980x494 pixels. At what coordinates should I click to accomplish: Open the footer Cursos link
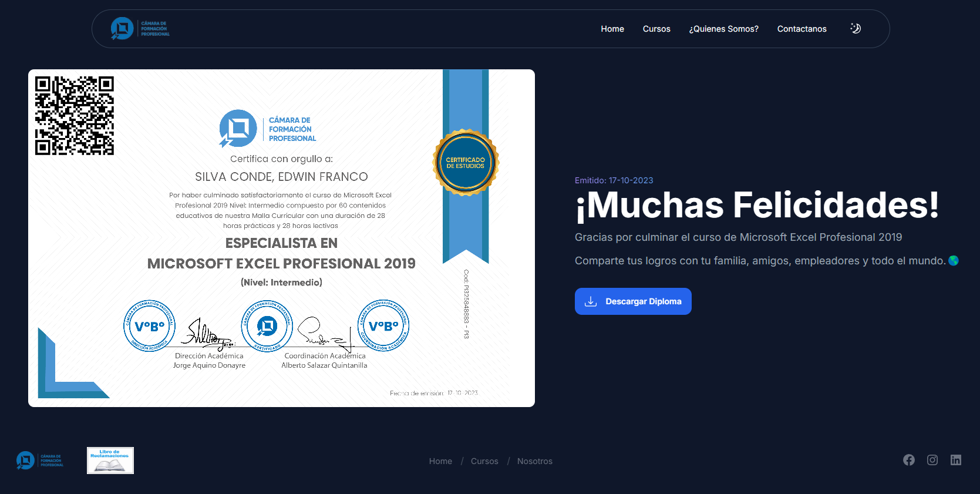coord(484,461)
